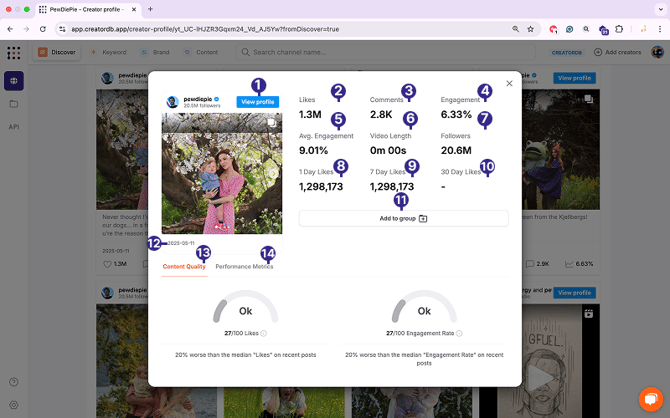The image size is (670, 418).
Task: Reload the page with refresh icon
Action: coord(43,29)
